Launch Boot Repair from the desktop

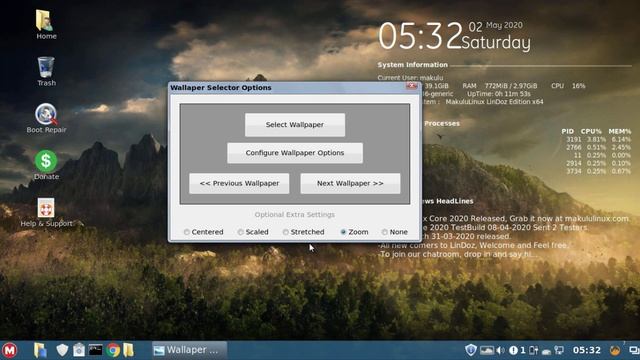click(46, 118)
